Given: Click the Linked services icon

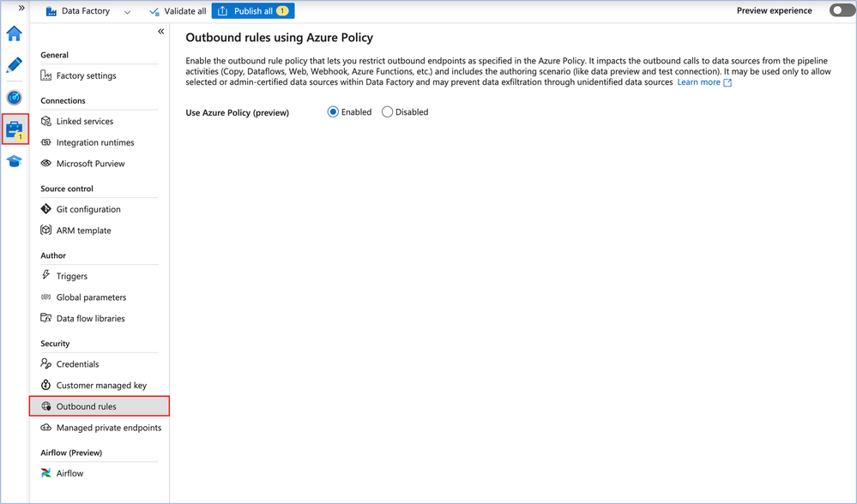Looking at the screenshot, I should [x=46, y=121].
